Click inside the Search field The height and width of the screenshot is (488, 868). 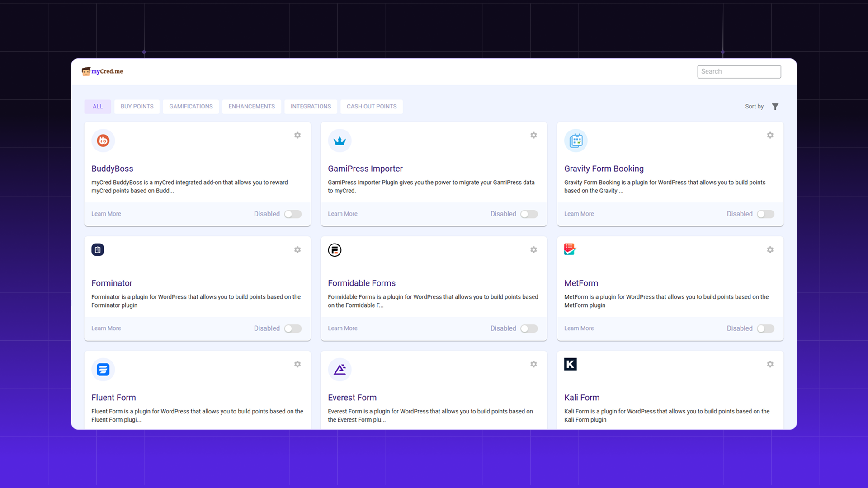(x=739, y=71)
